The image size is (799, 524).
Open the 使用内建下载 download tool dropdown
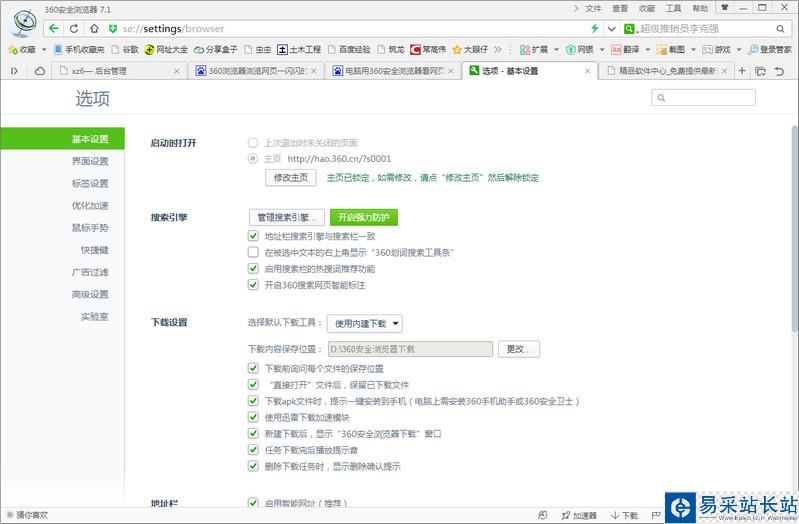tap(365, 324)
